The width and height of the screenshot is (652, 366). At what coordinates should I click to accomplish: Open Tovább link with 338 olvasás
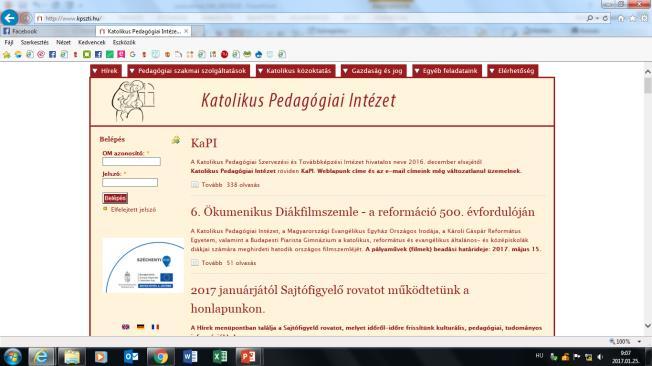coord(212,185)
